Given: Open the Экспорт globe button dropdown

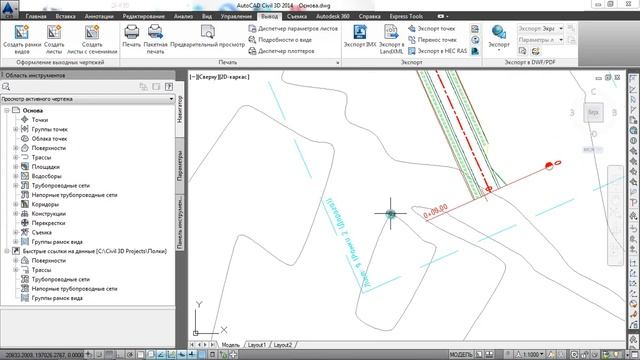Looking at the screenshot, I should [499, 50].
